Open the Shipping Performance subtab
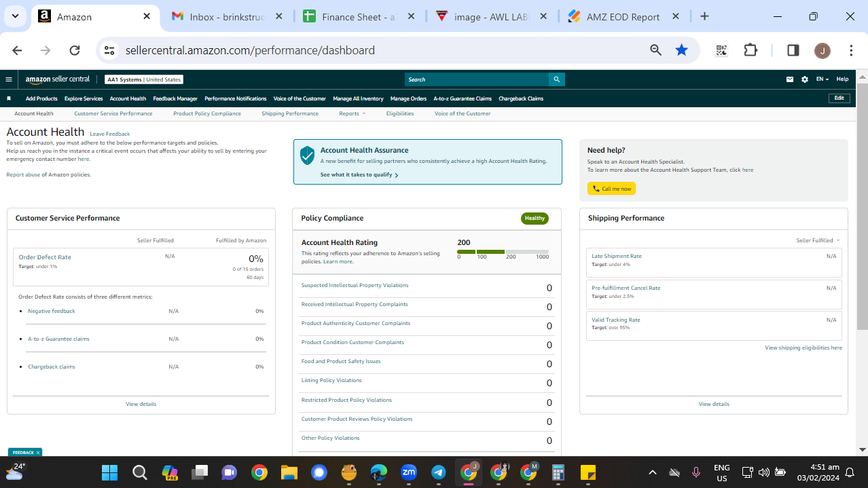Viewport: 868px width, 488px height. point(290,113)
